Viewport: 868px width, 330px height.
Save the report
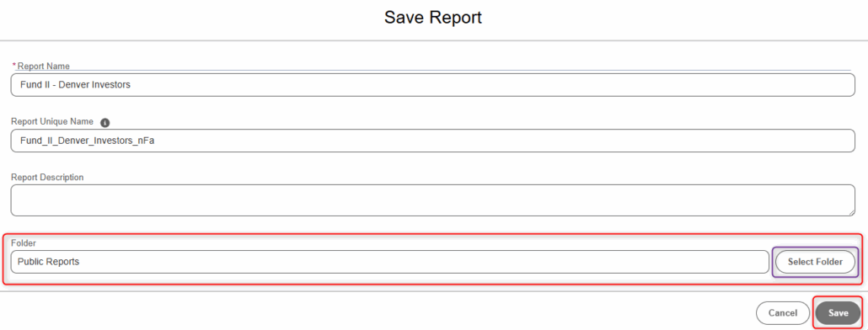click(x=838, y=313)
